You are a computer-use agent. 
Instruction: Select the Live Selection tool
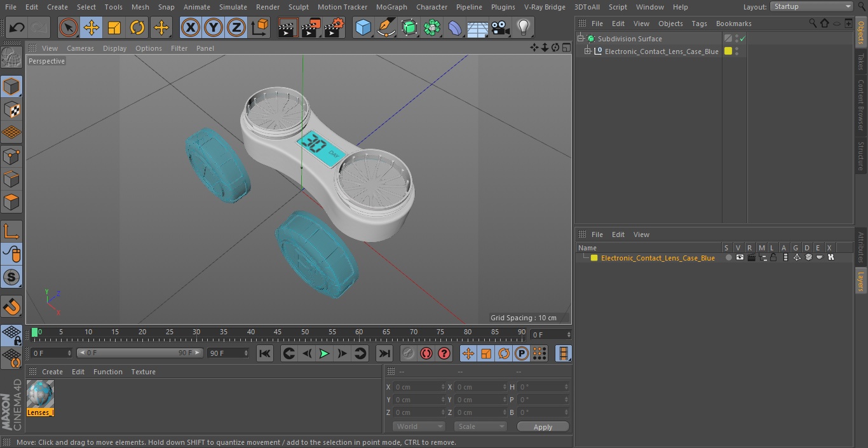(69, 28)
